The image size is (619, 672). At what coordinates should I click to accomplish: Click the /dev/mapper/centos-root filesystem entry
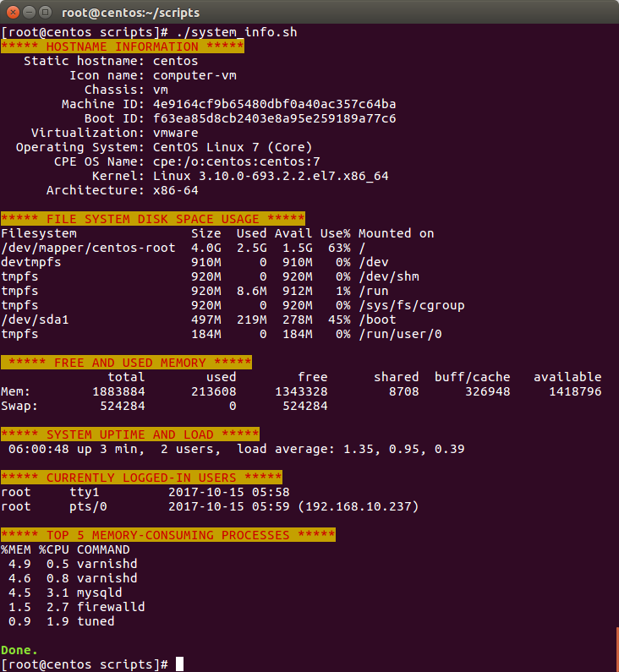coord(88,248)
